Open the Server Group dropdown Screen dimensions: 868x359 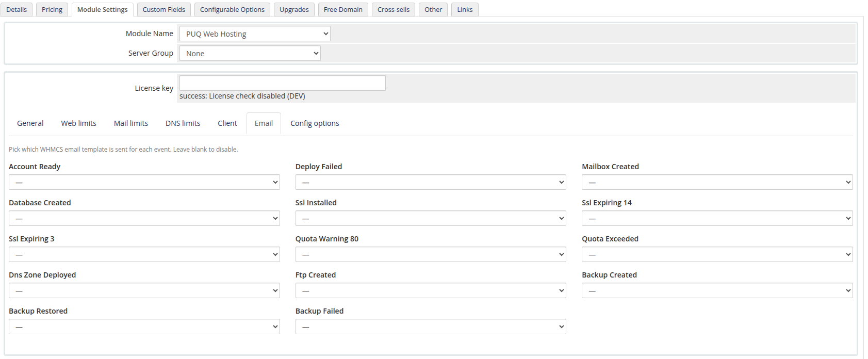250,53
